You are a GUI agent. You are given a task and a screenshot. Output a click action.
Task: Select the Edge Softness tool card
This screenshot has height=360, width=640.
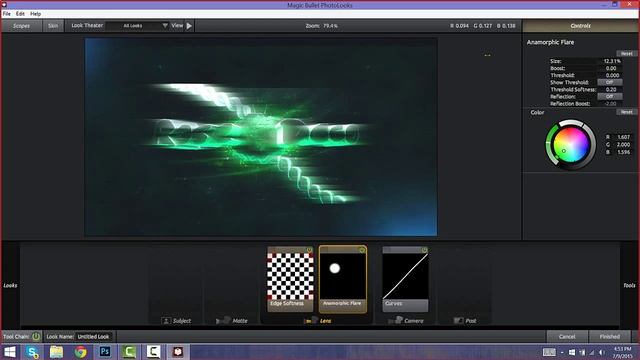290,279
